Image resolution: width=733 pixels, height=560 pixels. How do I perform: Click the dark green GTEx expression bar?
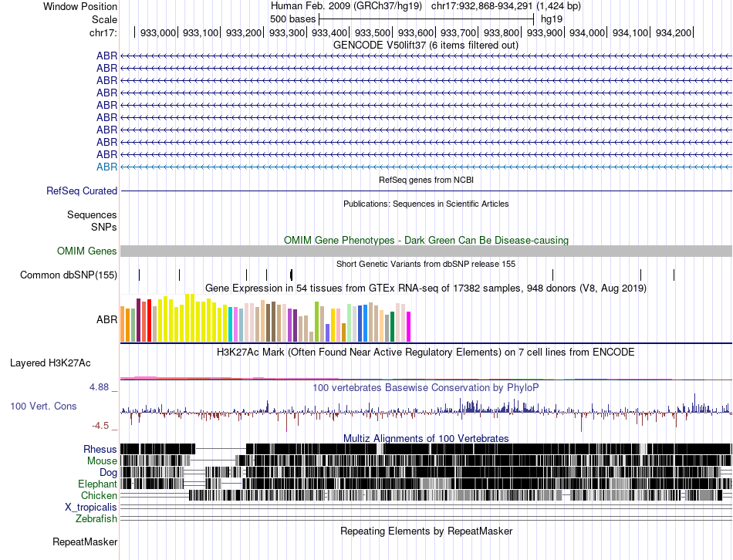(x=392, y=327)
